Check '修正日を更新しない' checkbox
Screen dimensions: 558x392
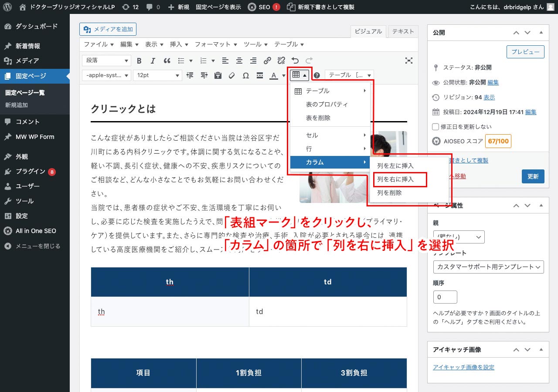pos(435,127)
